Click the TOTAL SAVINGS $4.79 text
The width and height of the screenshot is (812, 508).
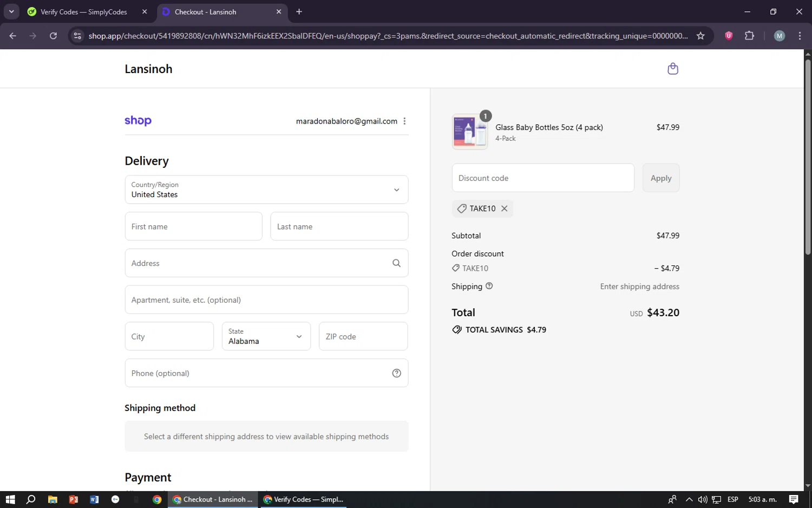506,330
